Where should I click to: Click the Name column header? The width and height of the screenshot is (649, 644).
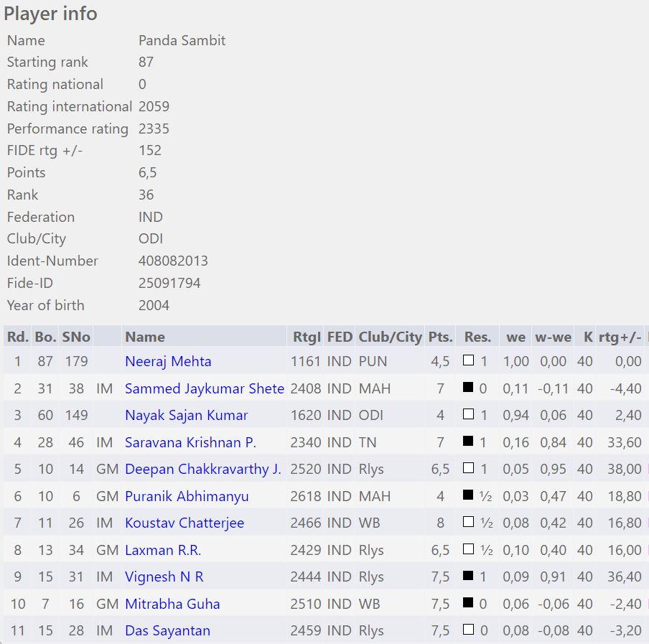(145, 337)
